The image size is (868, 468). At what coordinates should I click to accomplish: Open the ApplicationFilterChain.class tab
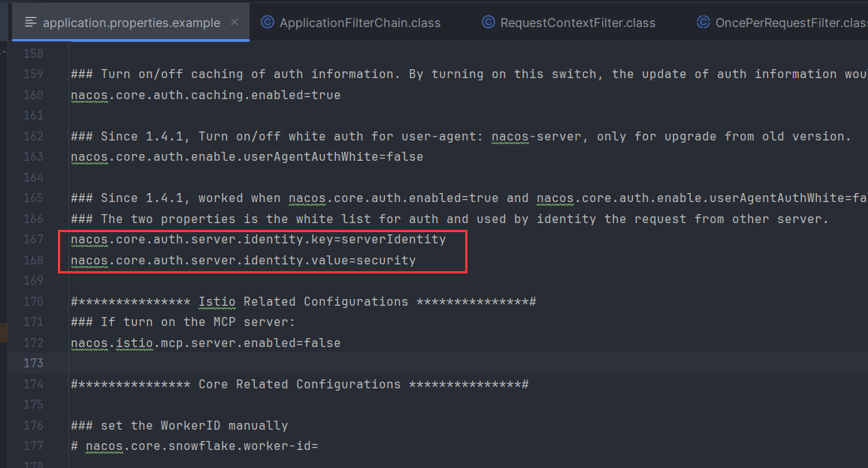(360, 23)
